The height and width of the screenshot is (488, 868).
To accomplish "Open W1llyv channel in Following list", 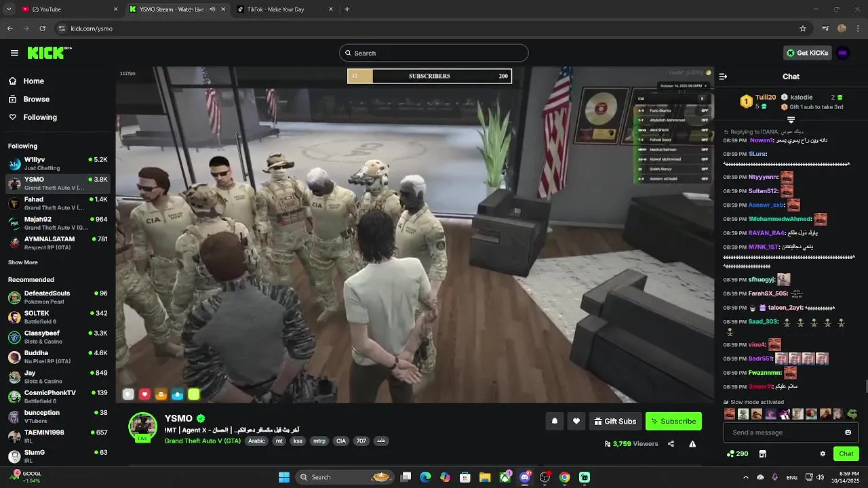I will click(58, 163).
